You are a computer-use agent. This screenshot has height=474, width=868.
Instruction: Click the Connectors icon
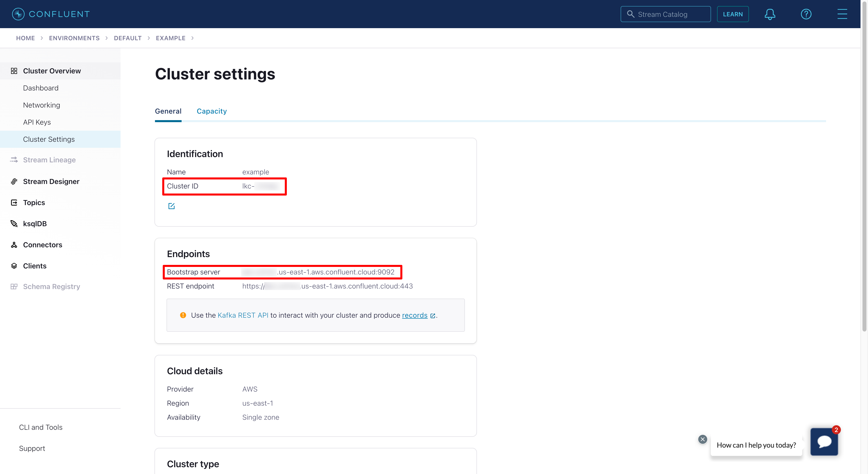pyautogui.click(x=14, y=245)
